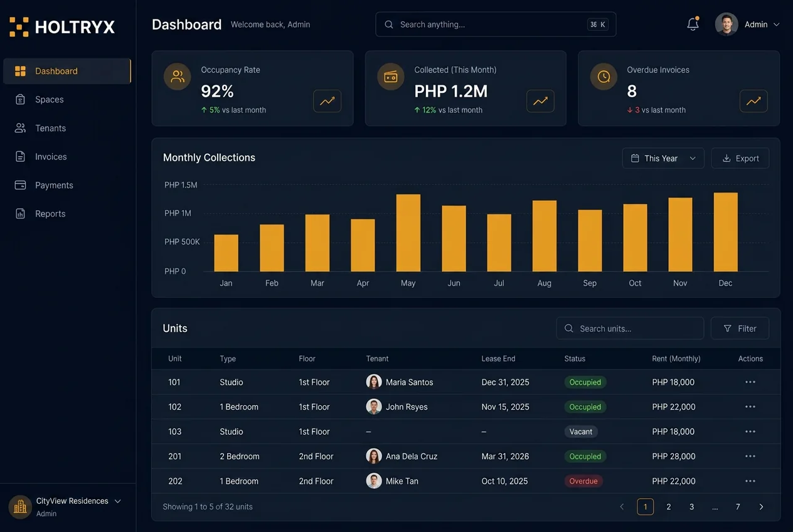Click PHP 28,000 rent value
Screen dimensions: 793x532
[x=674, y=456]
